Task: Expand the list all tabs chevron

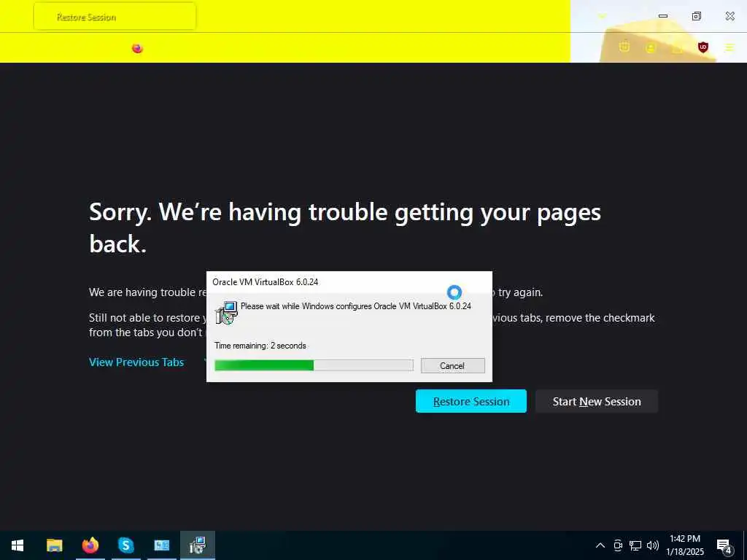Action: click(602, 17)
